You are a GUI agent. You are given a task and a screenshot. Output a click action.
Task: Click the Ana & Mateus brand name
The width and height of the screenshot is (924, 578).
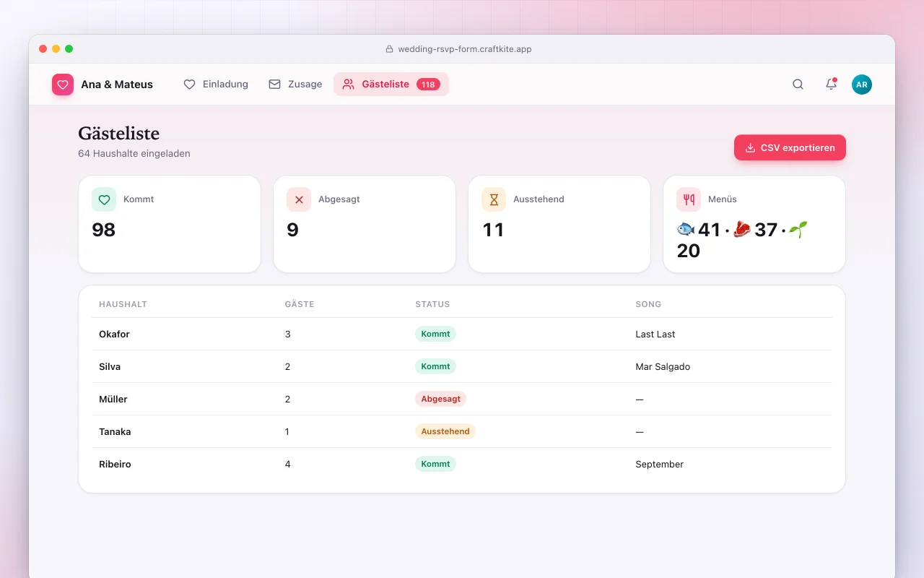[117, 85]
